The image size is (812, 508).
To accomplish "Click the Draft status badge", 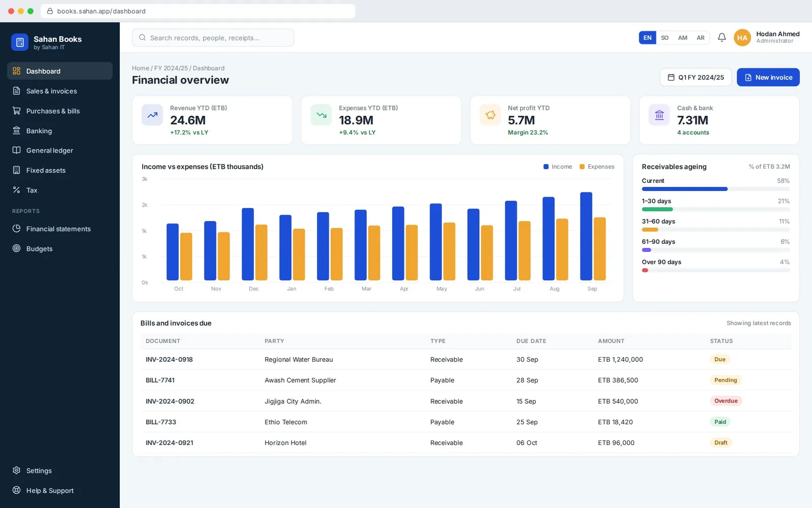I will pyautogui.click(x=721, y=442).
